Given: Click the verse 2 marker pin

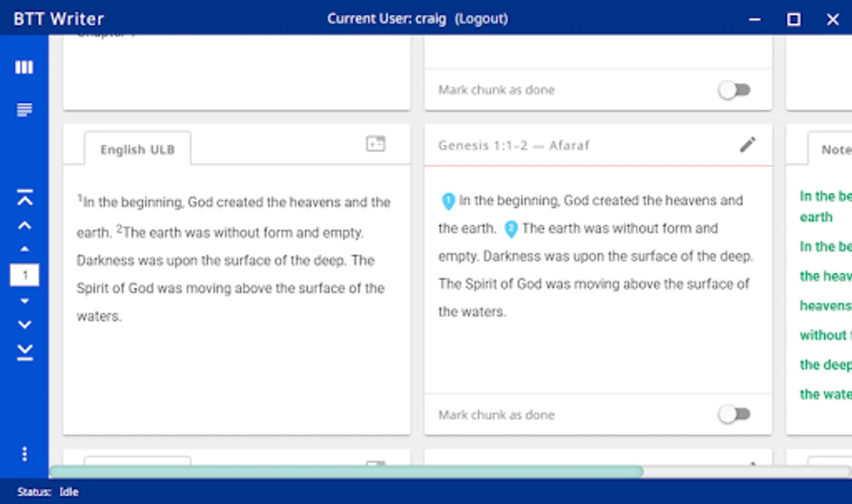Looking at the screenshot, I should point(511,228).
